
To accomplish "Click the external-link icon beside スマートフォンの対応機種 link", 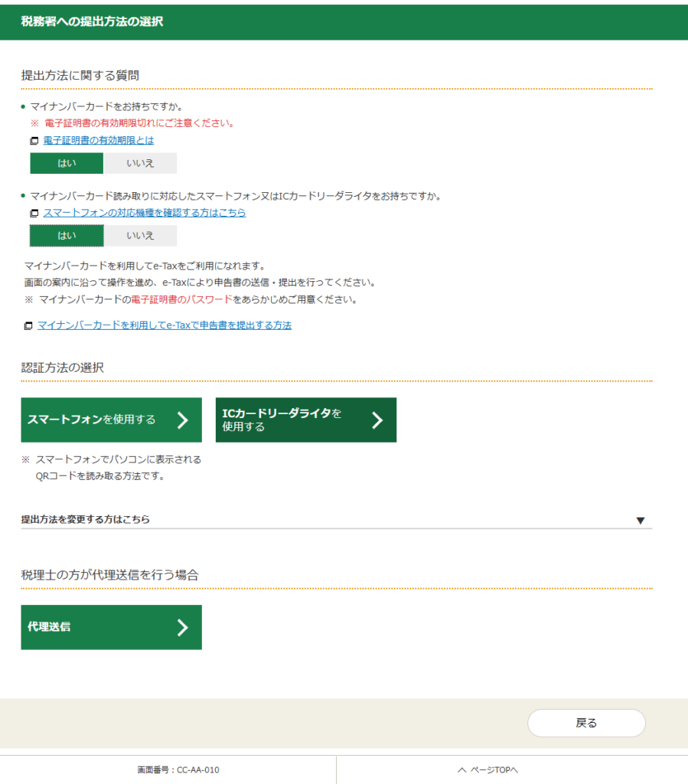I will pos(34,214).
